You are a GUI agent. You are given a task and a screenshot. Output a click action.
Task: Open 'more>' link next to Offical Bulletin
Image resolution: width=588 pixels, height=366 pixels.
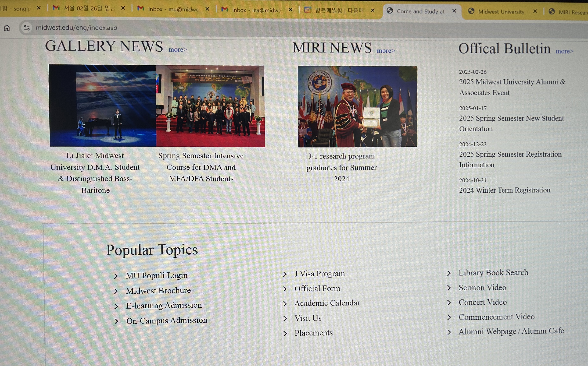(x=564, y=51)
